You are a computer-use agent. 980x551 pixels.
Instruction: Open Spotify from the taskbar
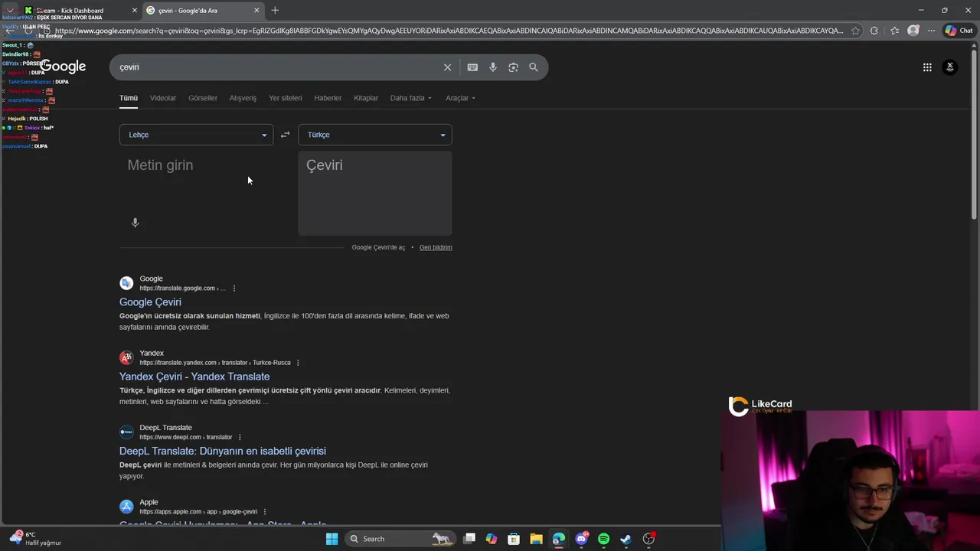[x=603, y=539]
